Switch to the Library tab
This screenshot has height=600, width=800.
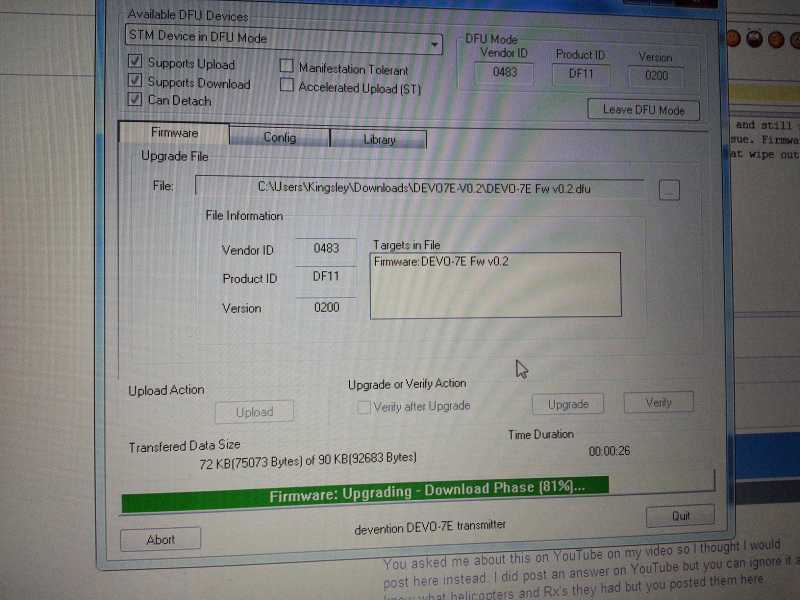tap(379, 139)
